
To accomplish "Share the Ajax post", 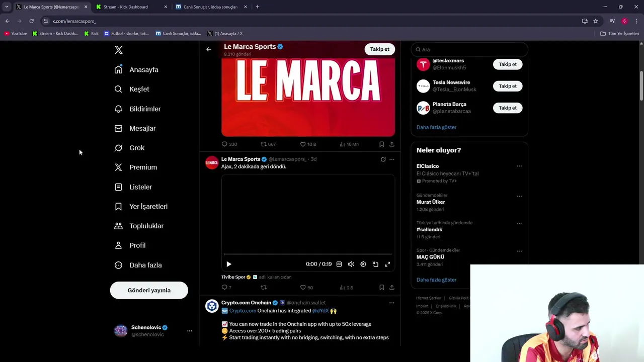I will tap(392, 288).
